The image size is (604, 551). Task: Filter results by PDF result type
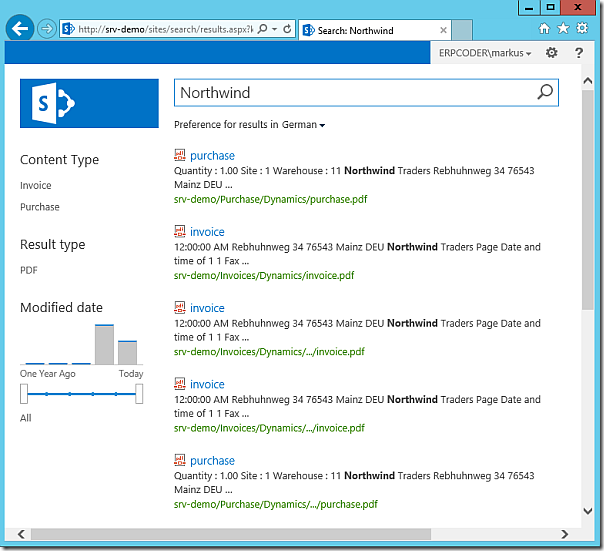29,270
